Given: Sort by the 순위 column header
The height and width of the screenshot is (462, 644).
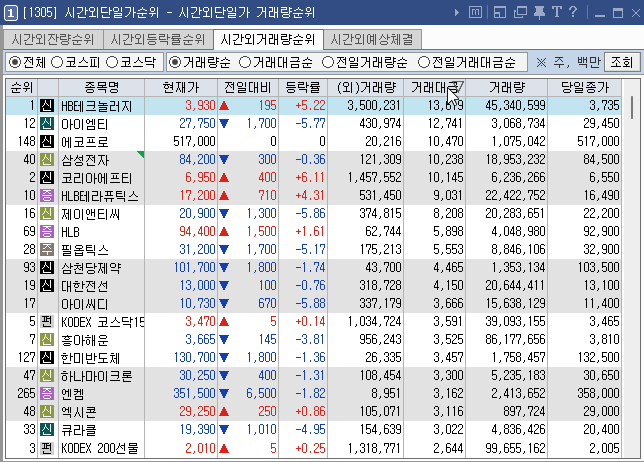Looking at the screenshot, I should [22, 87].
